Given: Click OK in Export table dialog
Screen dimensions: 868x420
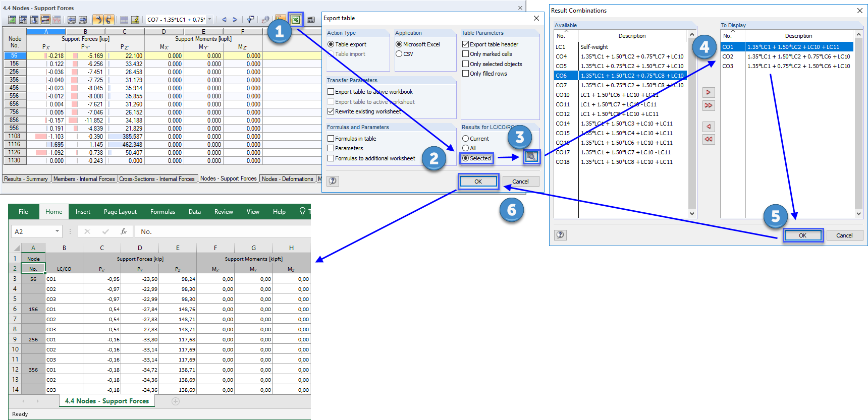Looking at the screenshot, I should 478,182.
